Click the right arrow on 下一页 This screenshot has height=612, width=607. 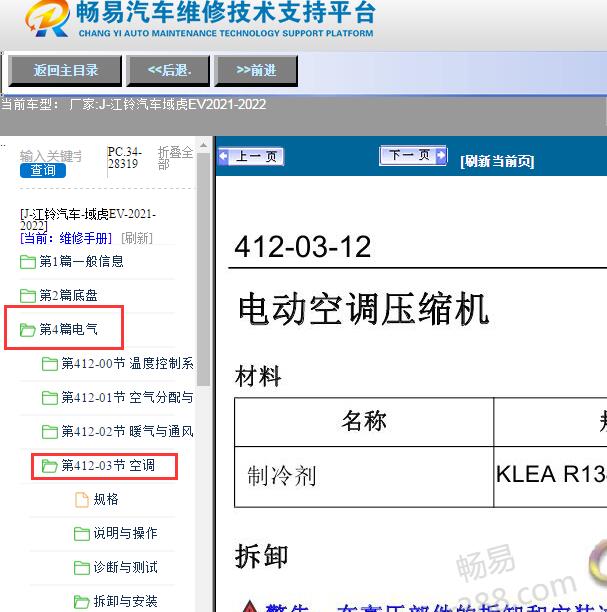[441, 155]
